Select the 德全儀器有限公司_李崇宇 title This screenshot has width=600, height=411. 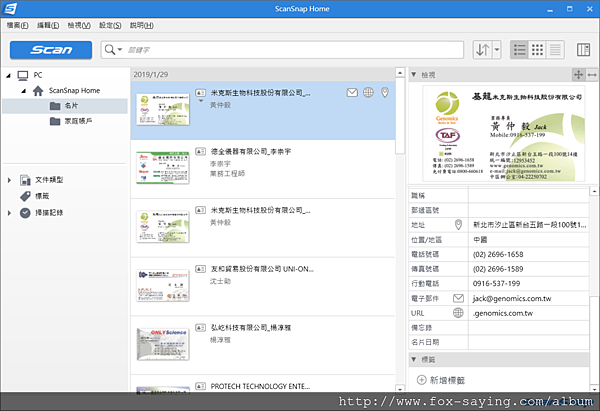251,152
